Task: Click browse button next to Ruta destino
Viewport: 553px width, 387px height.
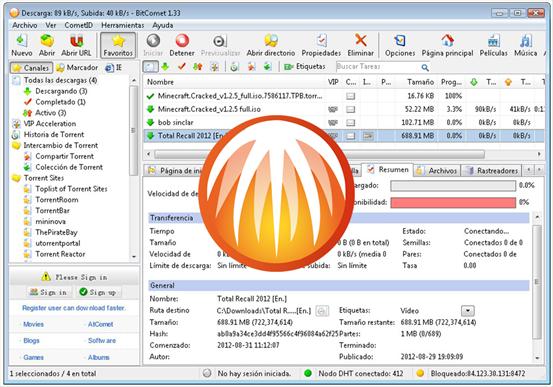Action: [x=322, y=311]
